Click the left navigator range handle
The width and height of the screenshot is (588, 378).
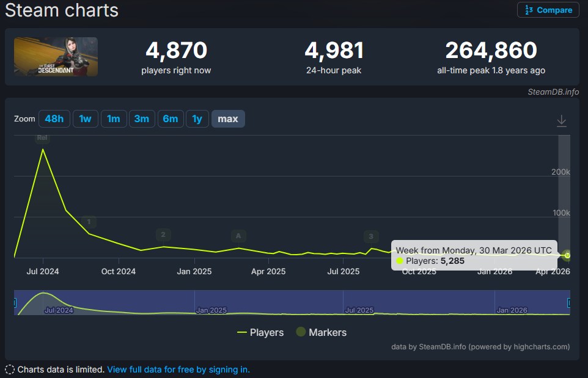click(x=15, y=302)
